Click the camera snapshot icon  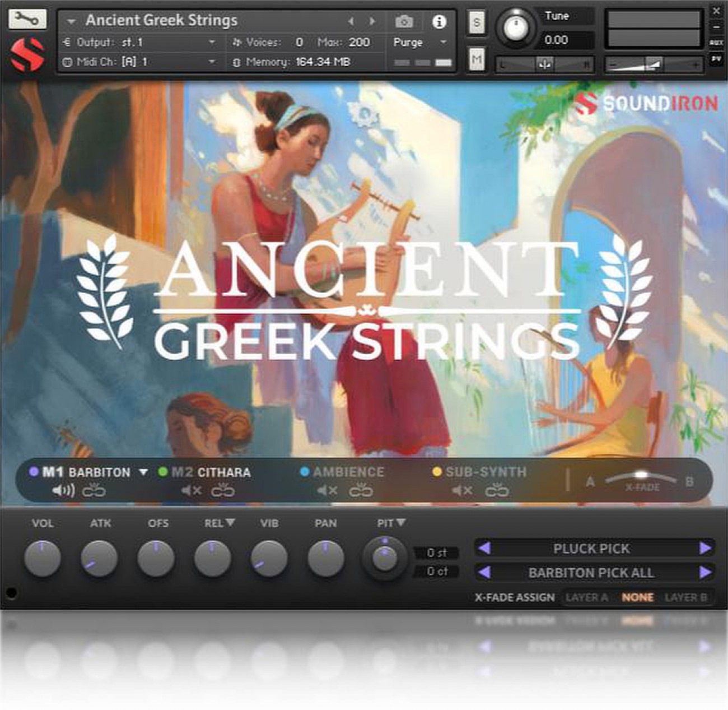404,21
